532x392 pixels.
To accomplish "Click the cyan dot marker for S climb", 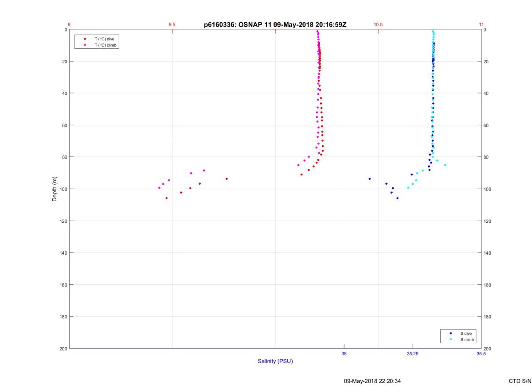I will coord(450,340).
